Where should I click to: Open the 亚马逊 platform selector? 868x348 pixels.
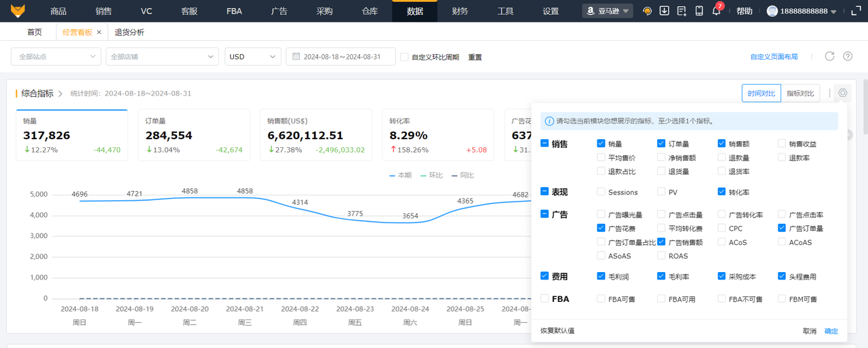608,11
